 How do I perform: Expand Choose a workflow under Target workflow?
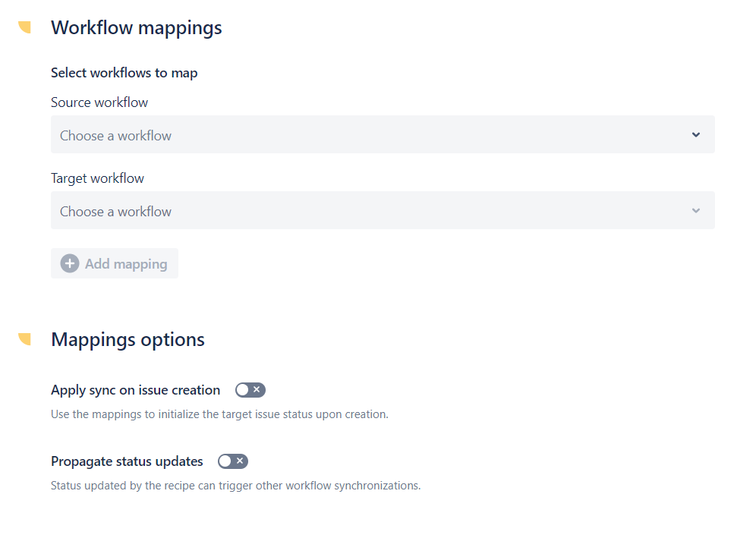pyautogui.click(x=382, y=210)
